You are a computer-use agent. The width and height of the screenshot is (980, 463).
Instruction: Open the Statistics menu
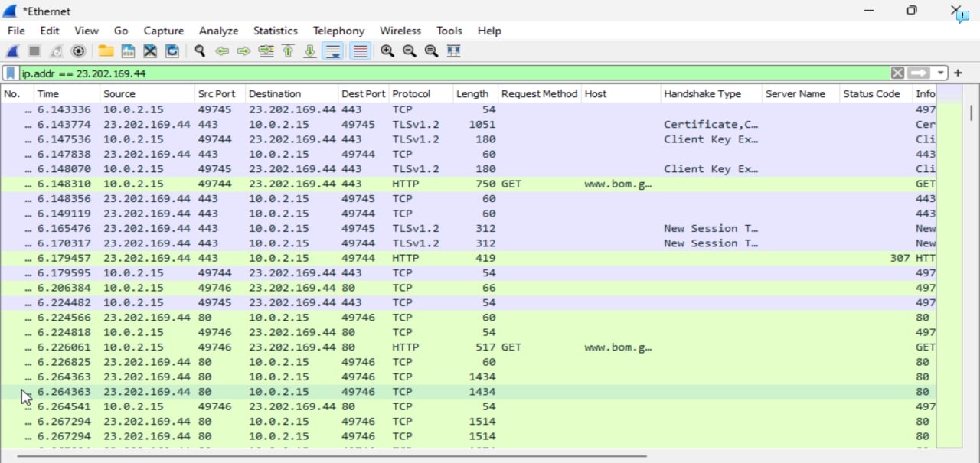coord(276,31)
